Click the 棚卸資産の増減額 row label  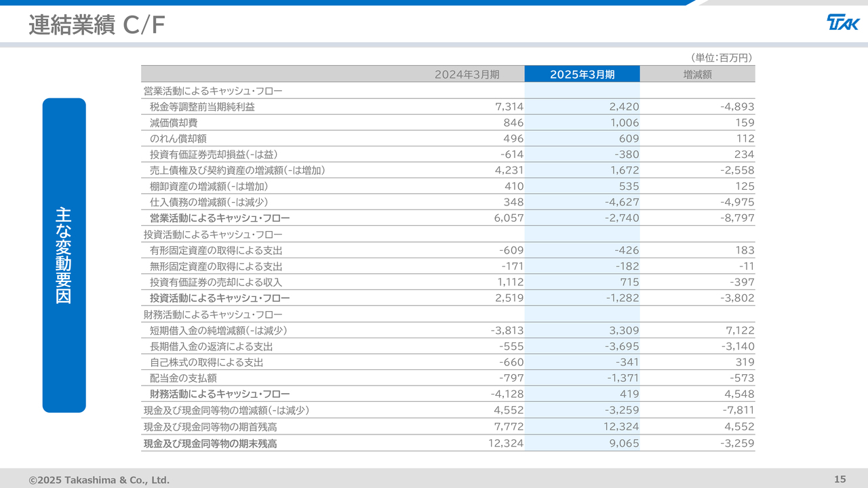pos(209,186)
